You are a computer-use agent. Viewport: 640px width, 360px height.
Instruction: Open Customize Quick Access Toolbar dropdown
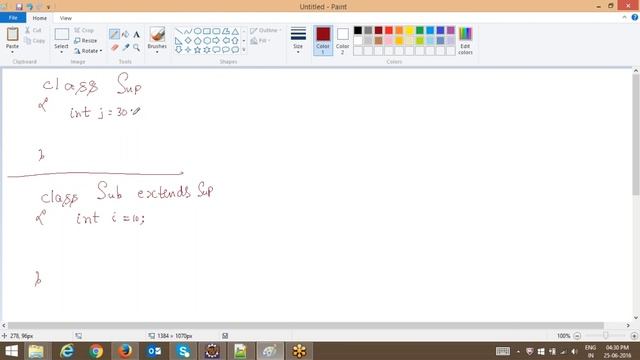pyautogui.click(x=49, y=7)
